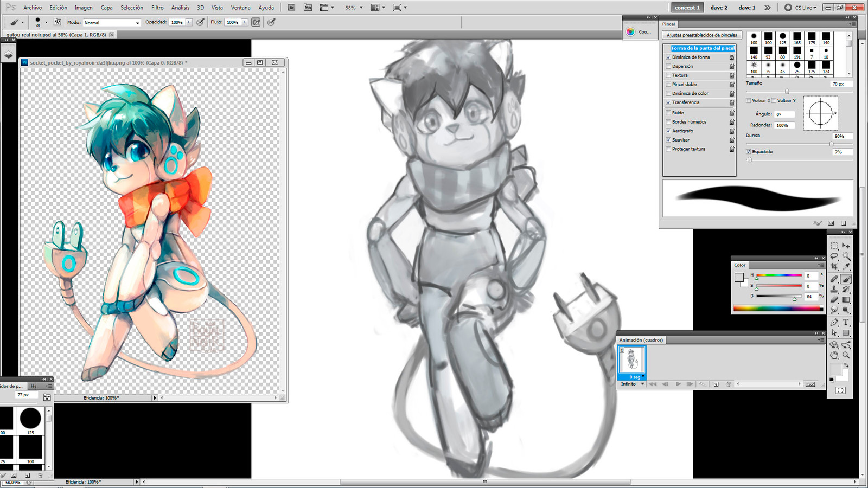Enable Voltear X checkbox
The width and height of the screenshot is (868, 488).
click(749, 100)
